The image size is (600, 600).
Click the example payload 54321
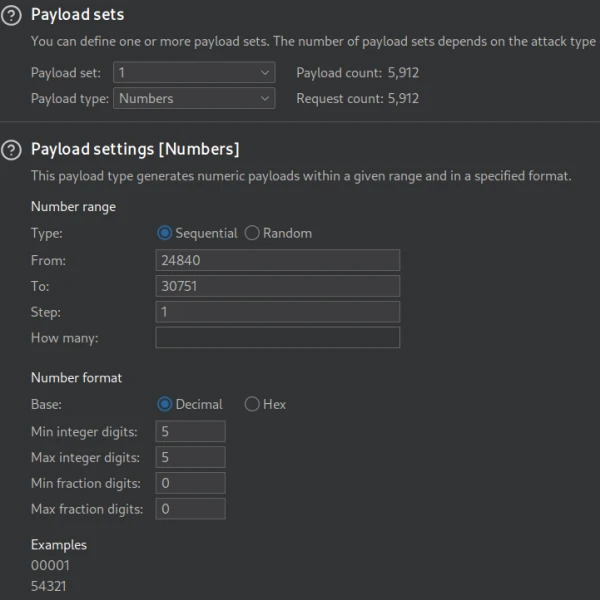[x=49, y=586]
